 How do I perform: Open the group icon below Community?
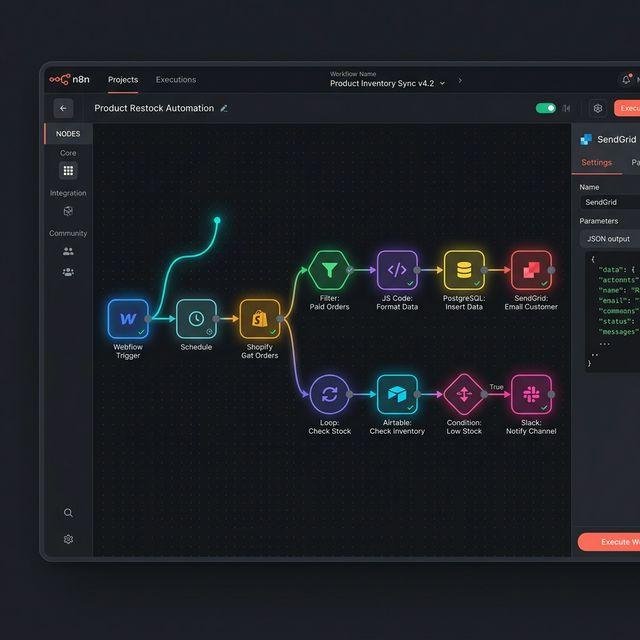coord(68,271)
